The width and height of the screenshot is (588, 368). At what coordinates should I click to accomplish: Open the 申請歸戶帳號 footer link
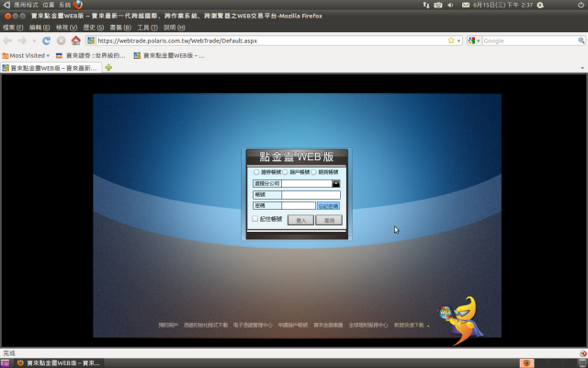[x=293, y=325]
